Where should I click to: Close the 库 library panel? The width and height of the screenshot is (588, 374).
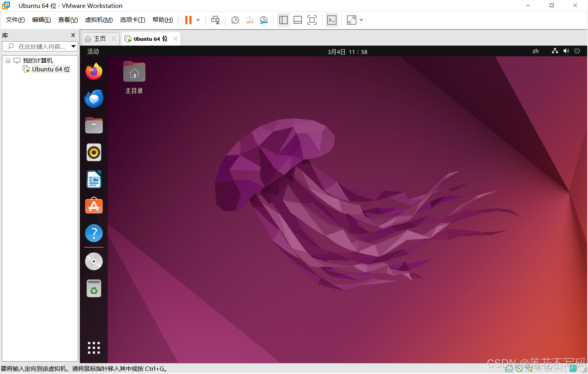[73, 35]
